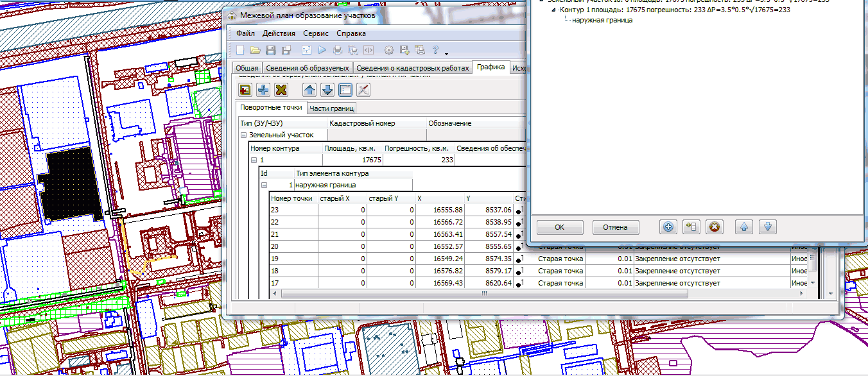Click the OK button

pos(559,227)
